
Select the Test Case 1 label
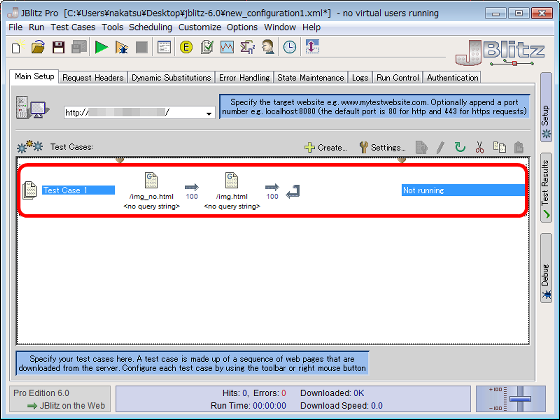[x=79, y=190]
